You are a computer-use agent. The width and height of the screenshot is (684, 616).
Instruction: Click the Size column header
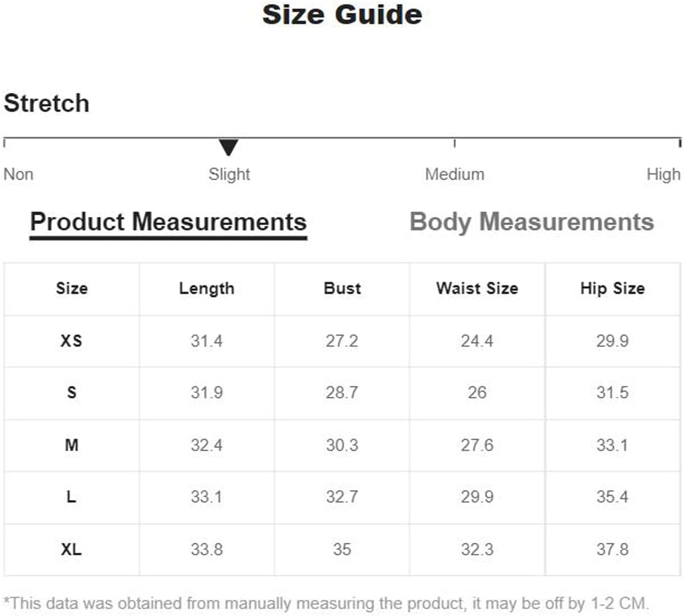[x=72, y=288]
